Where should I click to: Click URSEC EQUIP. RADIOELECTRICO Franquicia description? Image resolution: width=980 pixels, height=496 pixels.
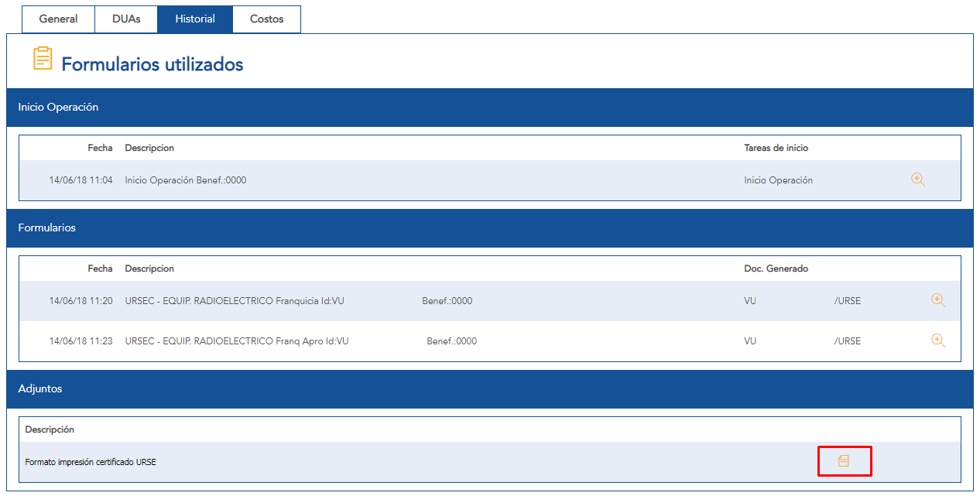point(234,301)
